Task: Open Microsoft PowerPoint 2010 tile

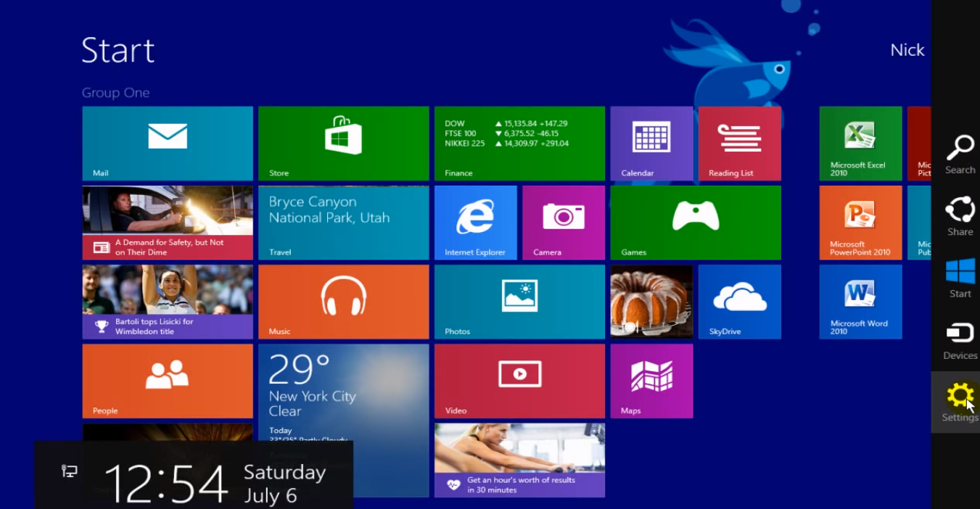Action: (860, 222)
